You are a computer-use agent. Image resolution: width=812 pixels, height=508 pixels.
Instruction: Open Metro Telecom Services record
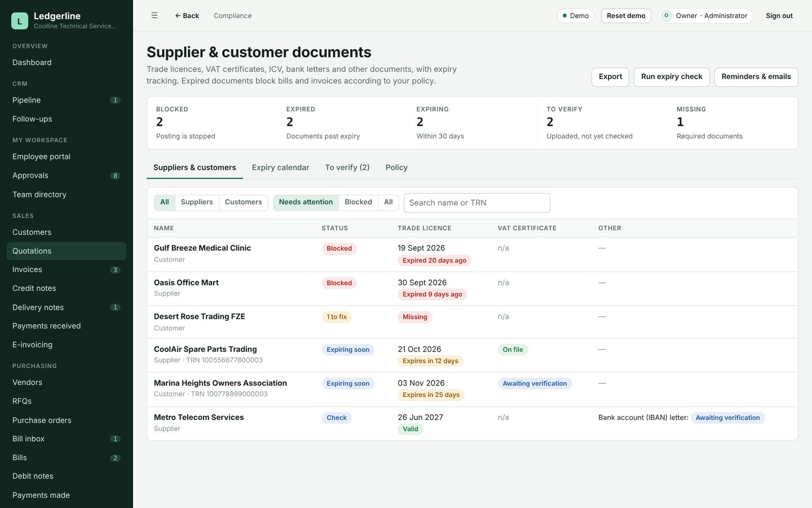coord(472,423)
